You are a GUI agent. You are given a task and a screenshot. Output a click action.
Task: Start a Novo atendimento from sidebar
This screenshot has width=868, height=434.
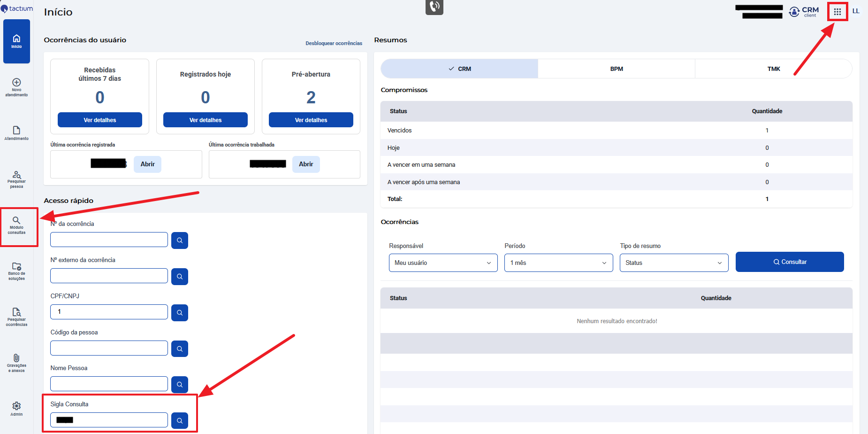(x=16, y=87)
